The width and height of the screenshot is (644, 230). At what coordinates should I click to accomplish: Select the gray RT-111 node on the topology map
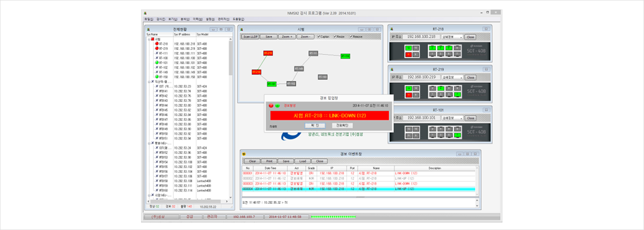coord(314,53)
